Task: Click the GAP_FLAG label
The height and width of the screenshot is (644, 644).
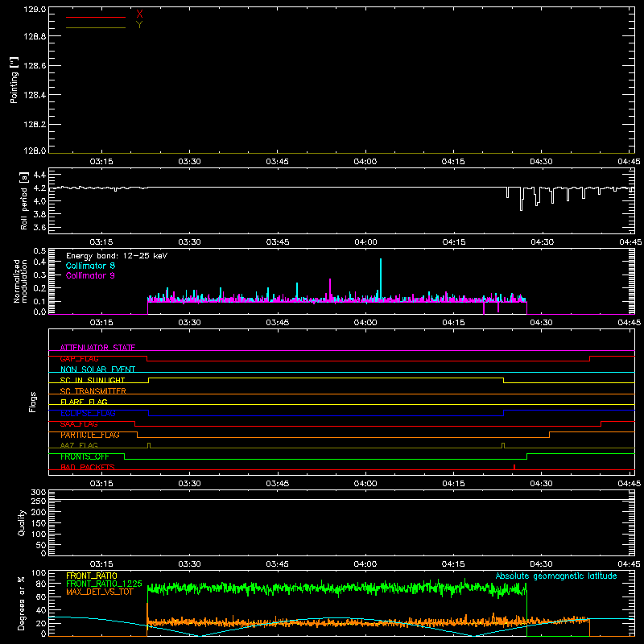Action: [79, 358]
